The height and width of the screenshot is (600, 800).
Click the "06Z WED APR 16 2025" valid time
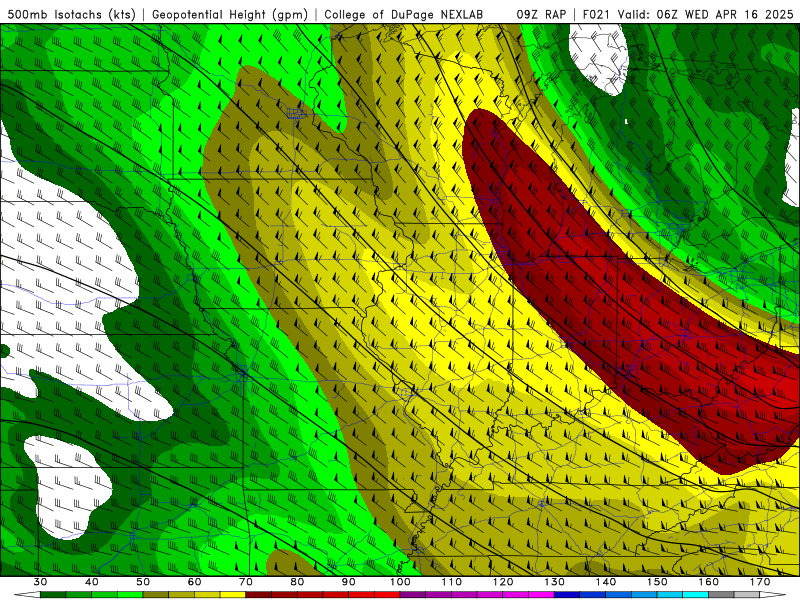point(725,14)
